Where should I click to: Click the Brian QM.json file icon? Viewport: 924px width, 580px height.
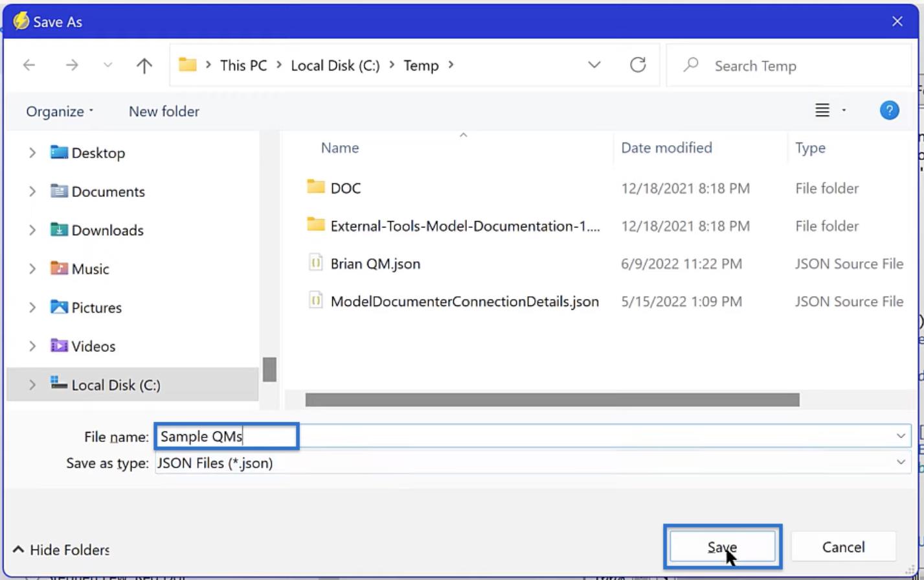315,263
